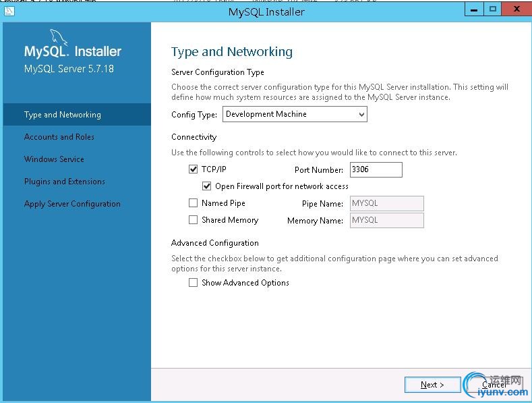Close the MySQL Installer window
Image resolution: width=532 pixels, height=403 pixels.
pos(516,9)
